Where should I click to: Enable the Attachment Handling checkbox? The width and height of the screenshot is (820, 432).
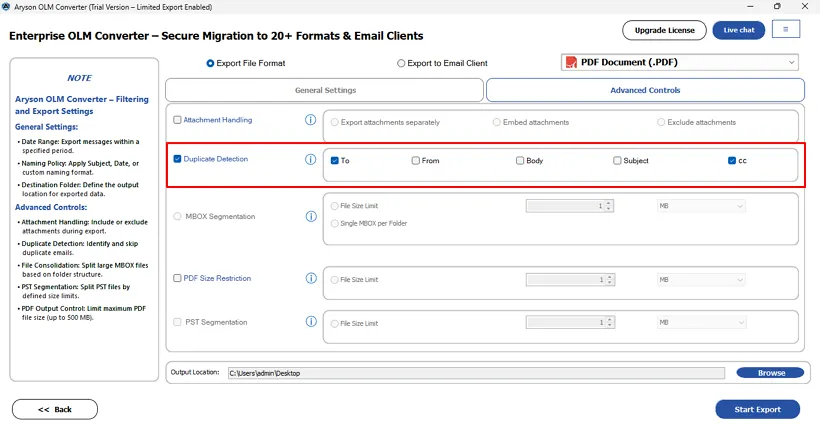click(178, 120)
